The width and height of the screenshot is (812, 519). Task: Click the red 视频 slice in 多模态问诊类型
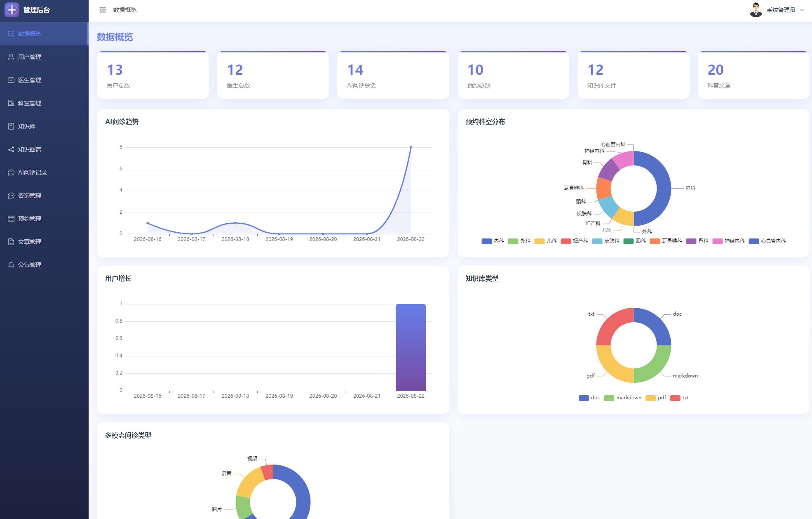pyautogui.click(x=268, y=472)
